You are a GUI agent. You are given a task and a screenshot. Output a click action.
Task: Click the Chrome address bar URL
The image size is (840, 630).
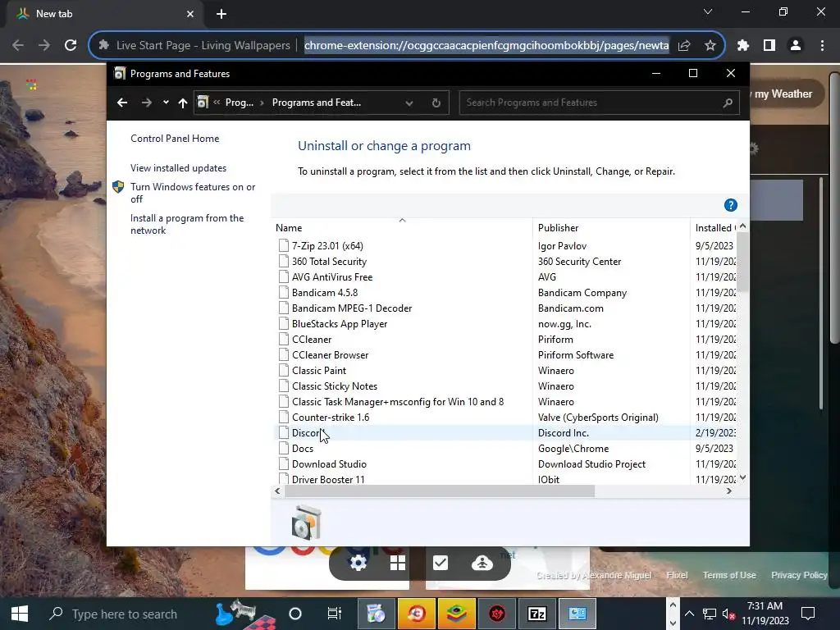(486, 46)
